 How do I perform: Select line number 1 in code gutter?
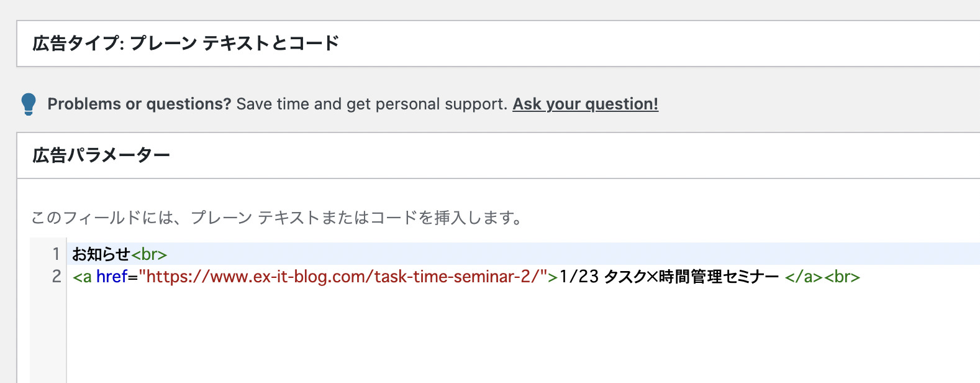point(56,254)
